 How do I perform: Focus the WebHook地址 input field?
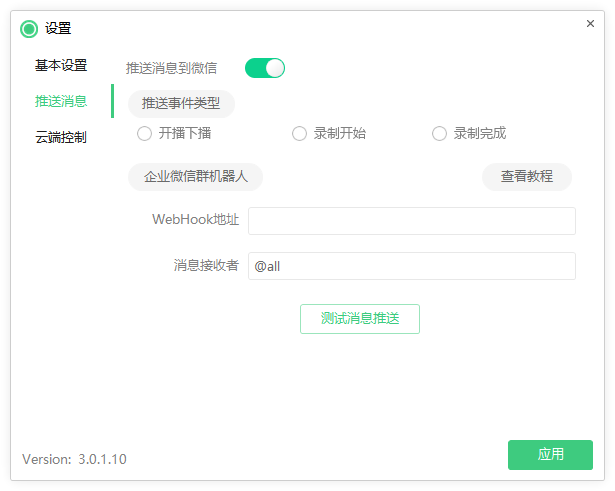(x=411, y=221)
